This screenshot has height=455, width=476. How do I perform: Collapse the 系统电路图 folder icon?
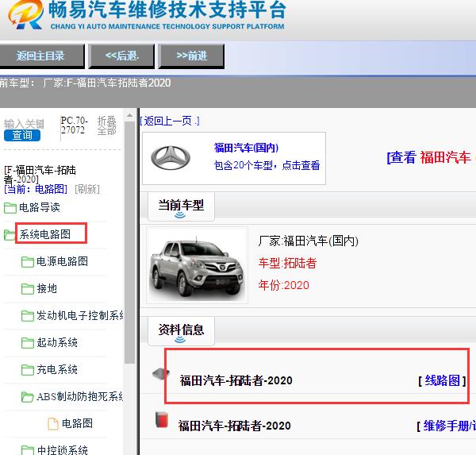(x=10, y=234)
